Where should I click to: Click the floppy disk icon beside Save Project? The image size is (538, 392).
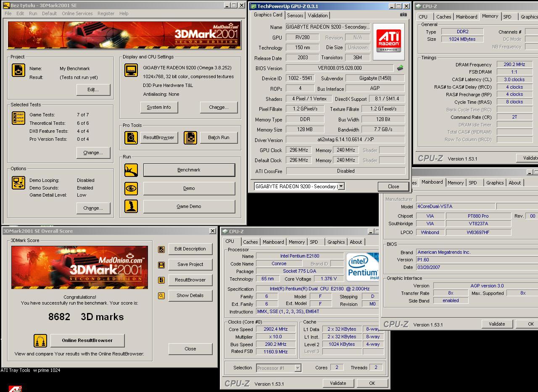[161, 265]
